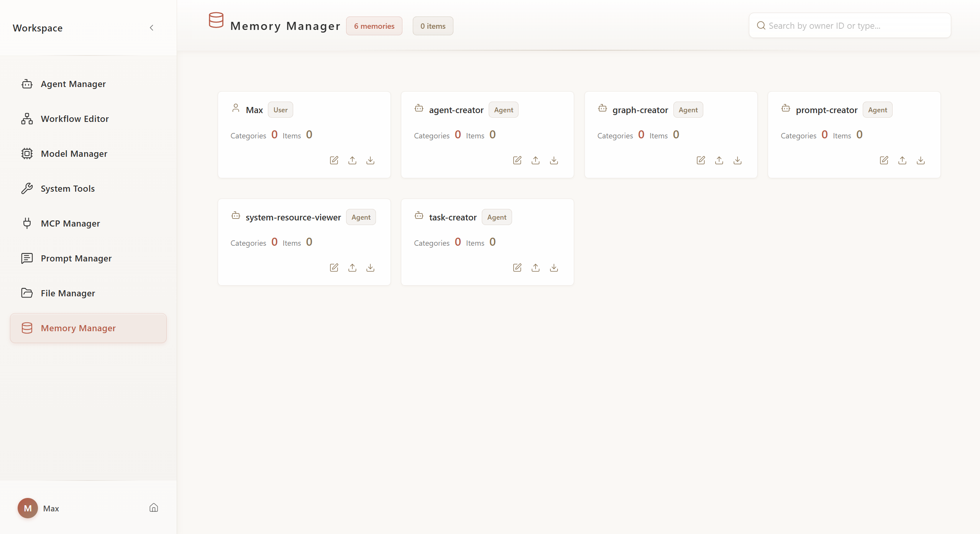980x534 pixels.
Task: Open the Prompt Manager page
Action: click(76, 258)
